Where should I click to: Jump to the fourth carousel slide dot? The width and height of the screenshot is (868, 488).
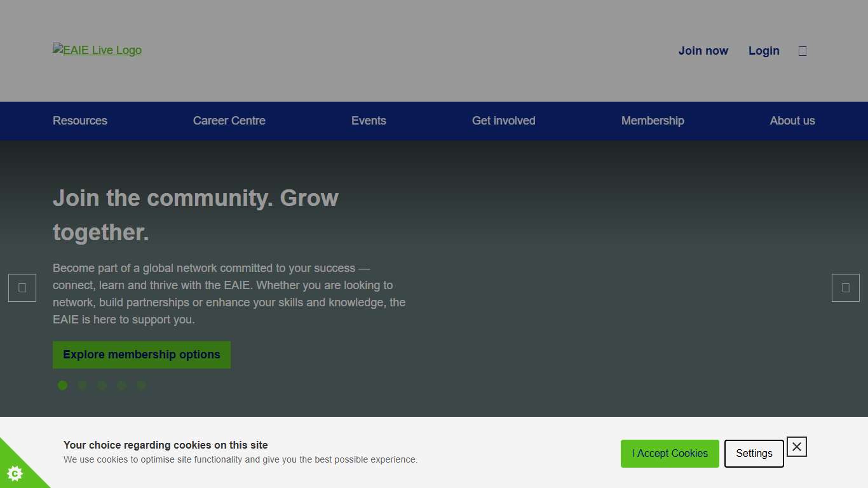[x=121, y=386]
